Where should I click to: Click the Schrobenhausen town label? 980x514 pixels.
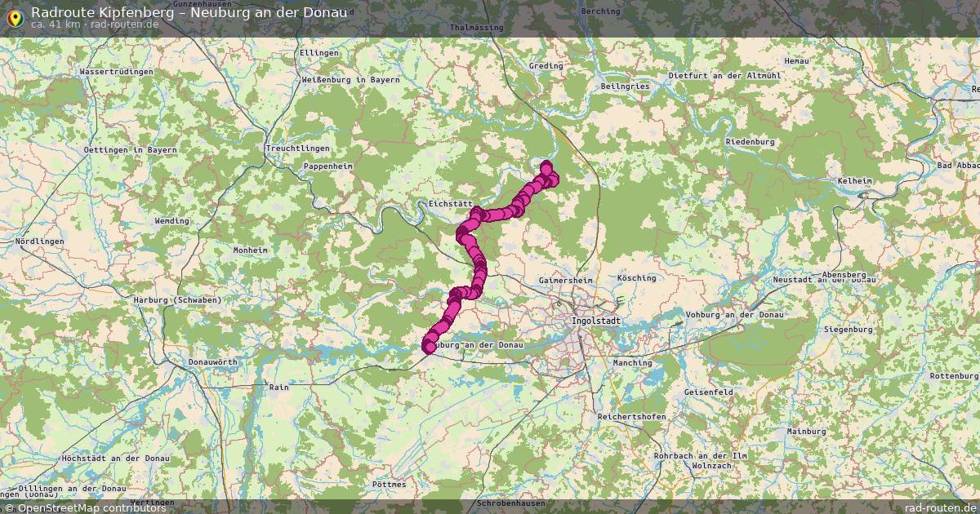pyautogui.click(x=511, y=504)
